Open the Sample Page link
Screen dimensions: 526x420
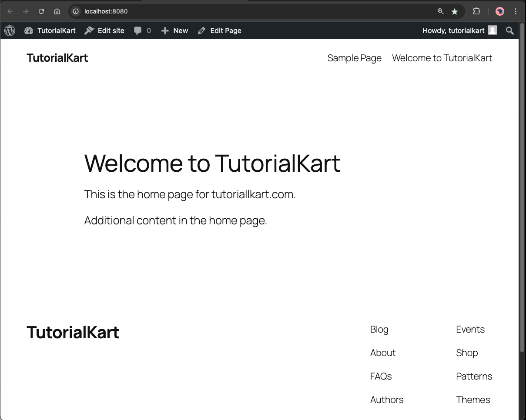[x=354, y=58]
